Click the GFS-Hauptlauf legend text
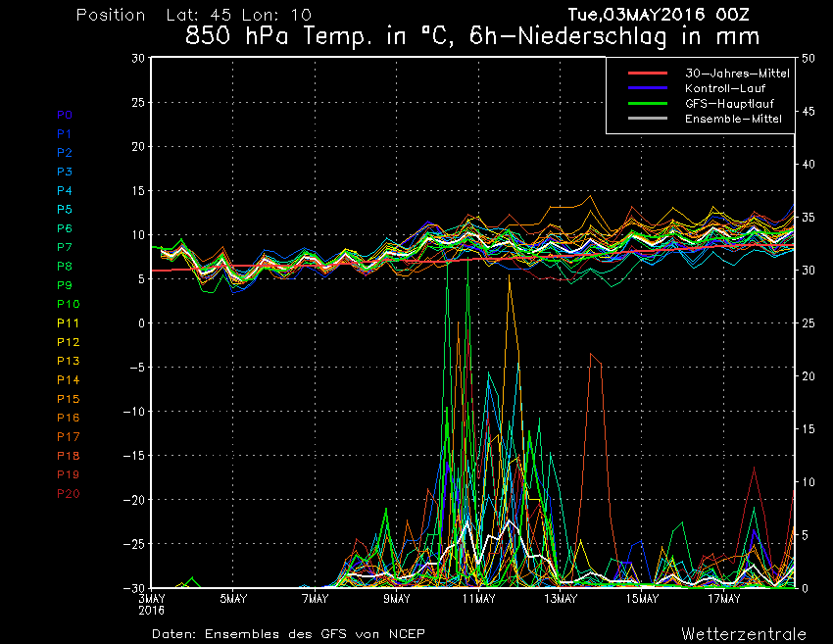 pos(729,104)
